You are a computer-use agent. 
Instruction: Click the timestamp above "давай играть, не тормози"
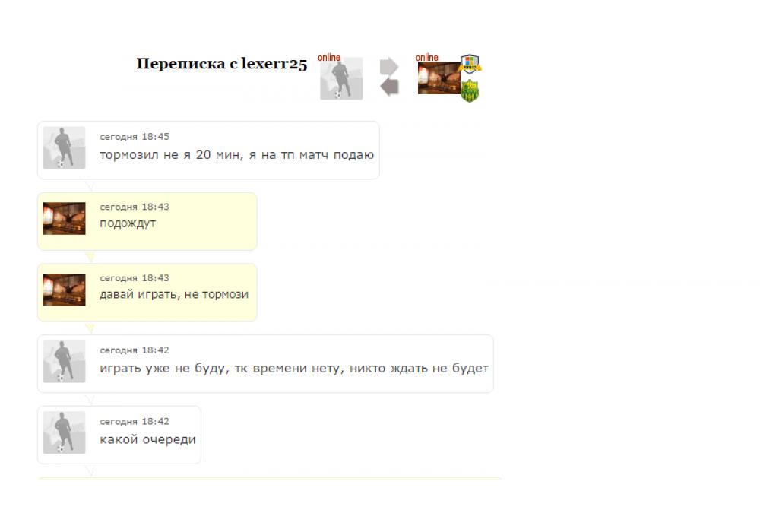point(135,278)
